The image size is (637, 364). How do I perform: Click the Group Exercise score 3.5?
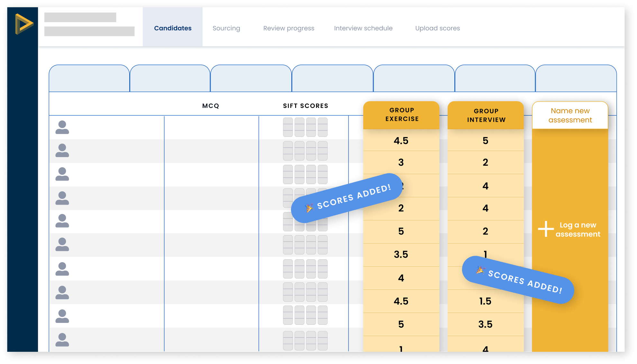[401, 254]
